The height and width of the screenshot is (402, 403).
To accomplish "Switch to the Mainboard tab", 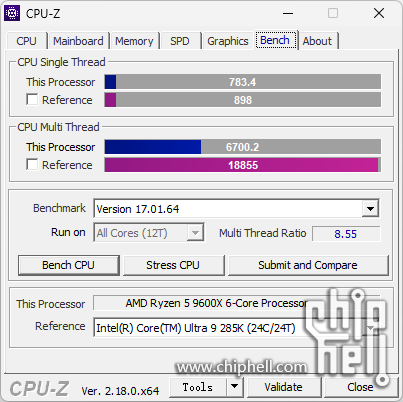I will pos(78,41).
